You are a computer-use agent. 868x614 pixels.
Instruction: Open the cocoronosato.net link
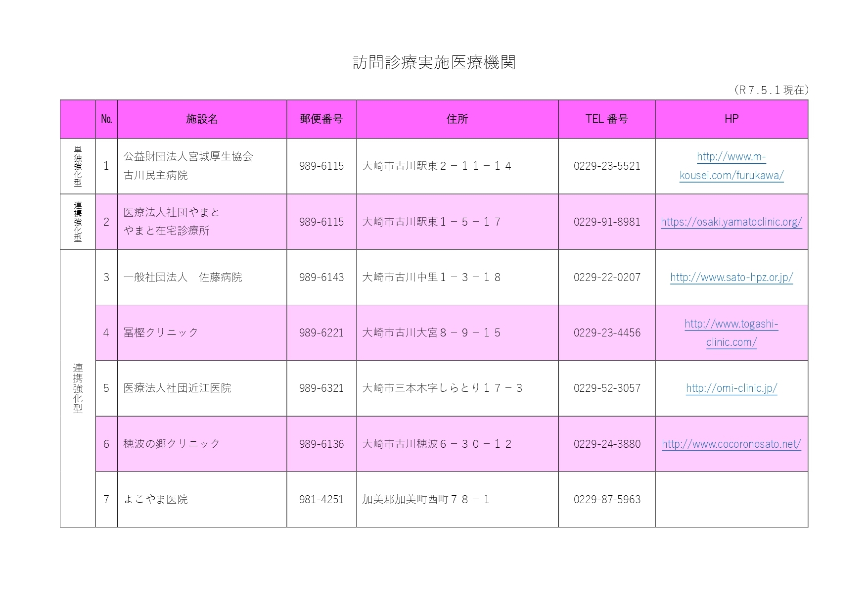(x=731, y=444)
